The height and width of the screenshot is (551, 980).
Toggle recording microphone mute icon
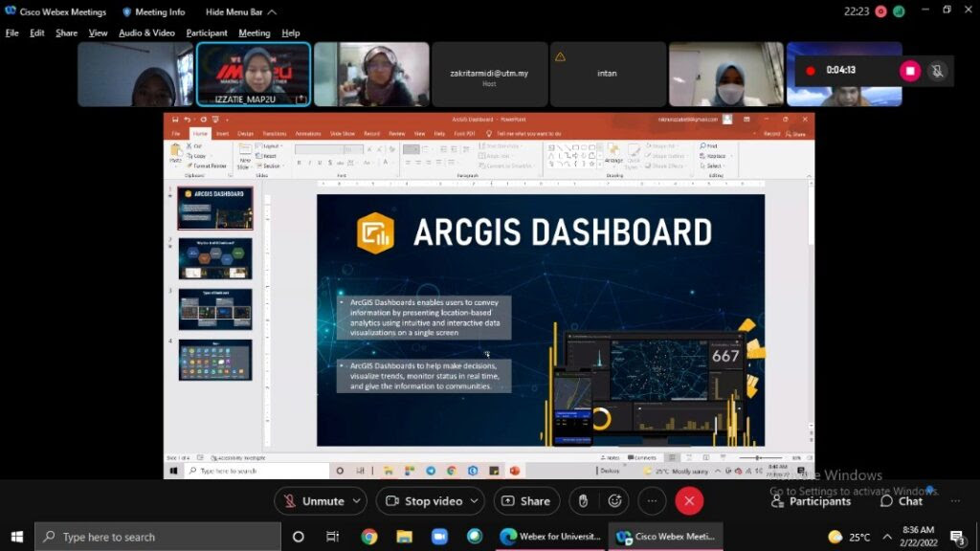(x=937, y=71)
